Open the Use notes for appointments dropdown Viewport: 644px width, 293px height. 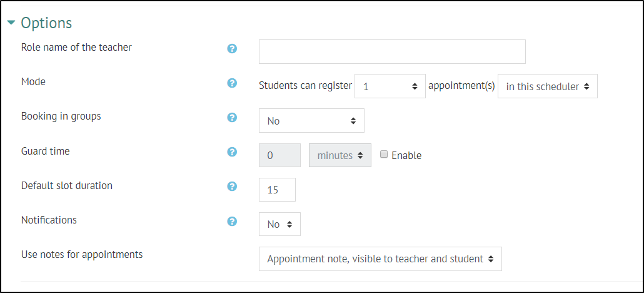tap(380, 259)
